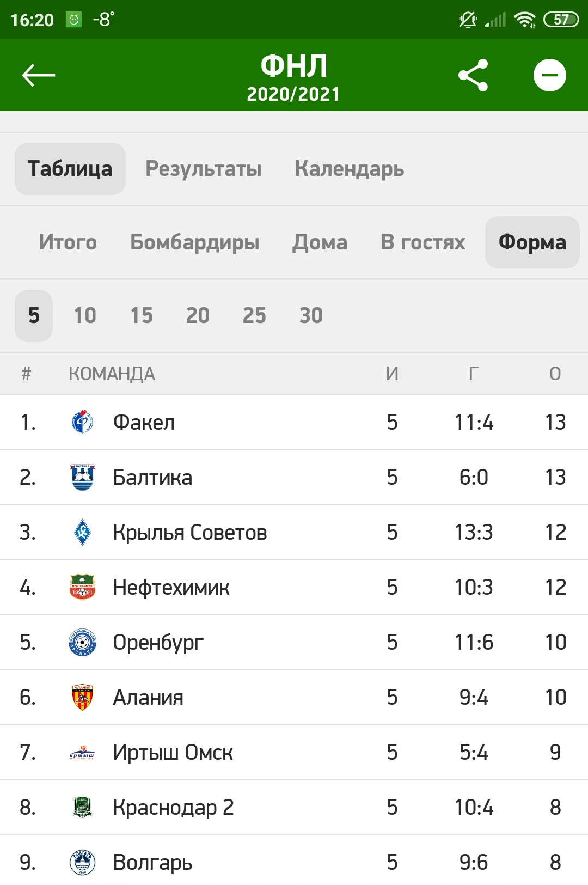The height and width of the screenshot is (885, 588).
Task: Tap the share icon in header
Action: (473, 75)
